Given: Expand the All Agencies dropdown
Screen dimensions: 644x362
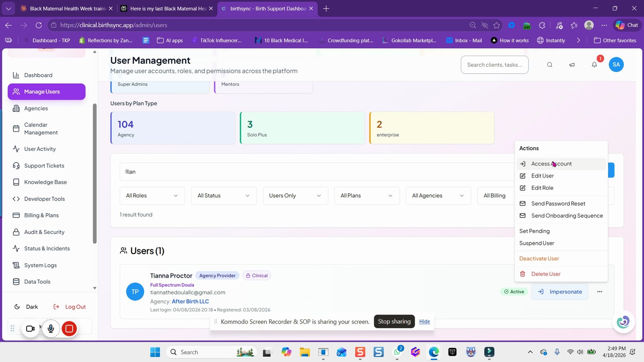Looking at the screenshot, I should [x=438, y=196].
